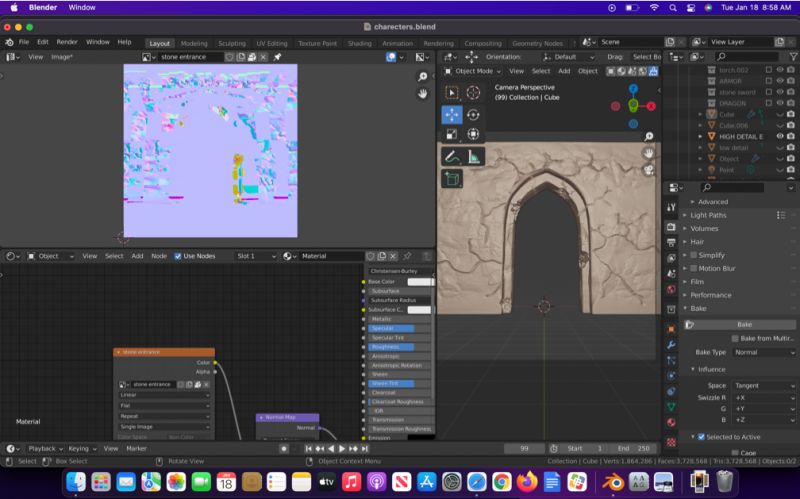800x499 pixels.
Task: Select the Add Cube tool
Action: 452,179
